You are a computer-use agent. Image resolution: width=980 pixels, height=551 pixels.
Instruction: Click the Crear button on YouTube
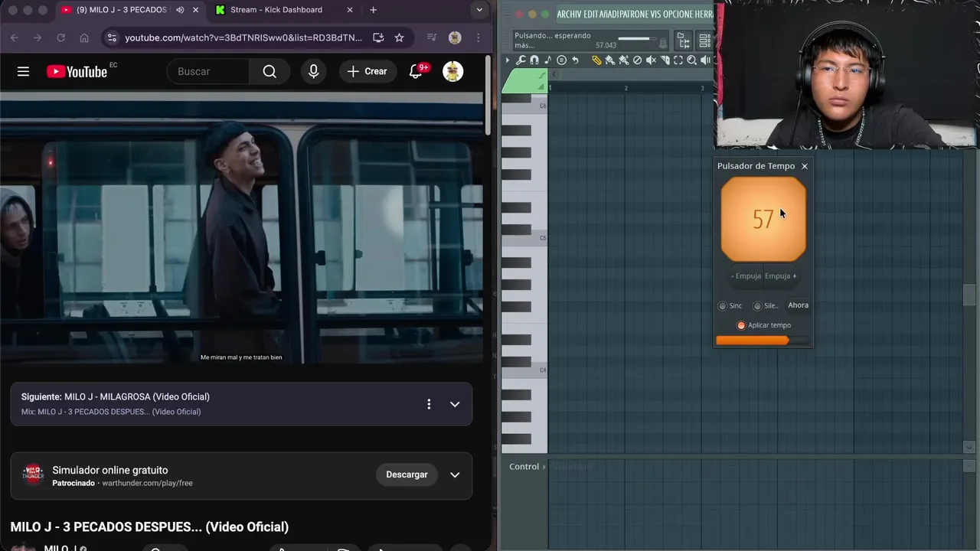point(367,71)
